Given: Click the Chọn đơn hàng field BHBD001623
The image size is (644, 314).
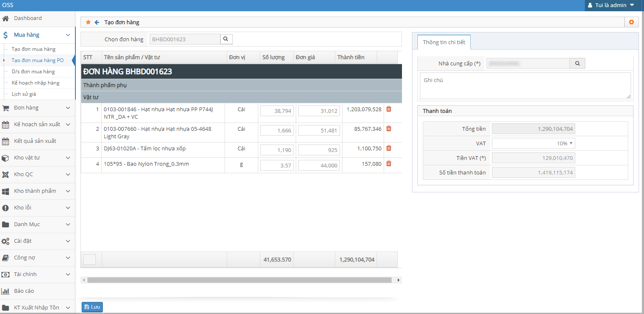Looking at the screenshot, I should (185, 39).
